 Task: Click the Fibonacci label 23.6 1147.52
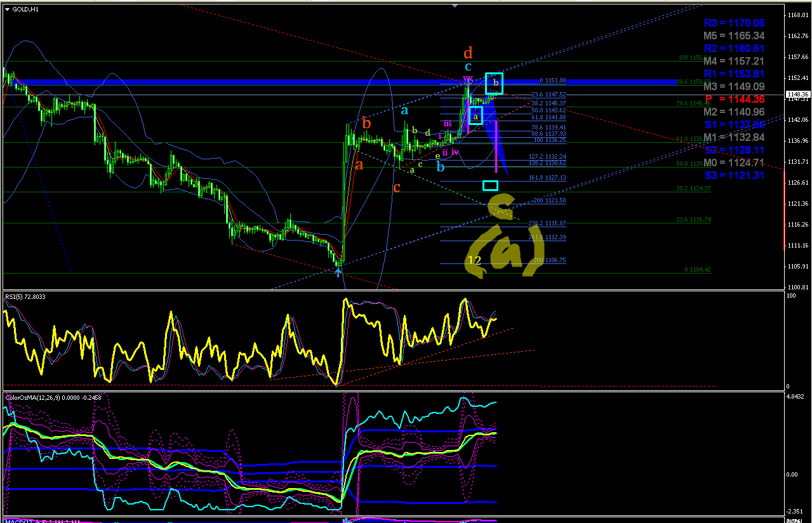point(549,95)
